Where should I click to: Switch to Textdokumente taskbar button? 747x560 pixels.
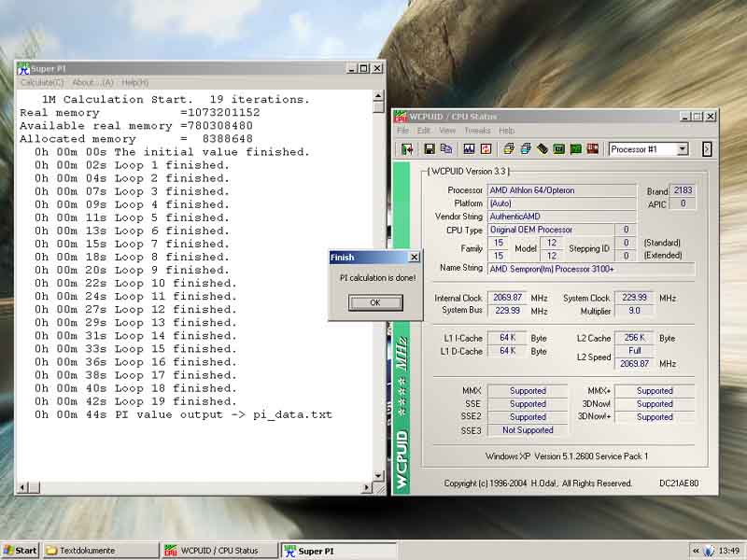101,551
